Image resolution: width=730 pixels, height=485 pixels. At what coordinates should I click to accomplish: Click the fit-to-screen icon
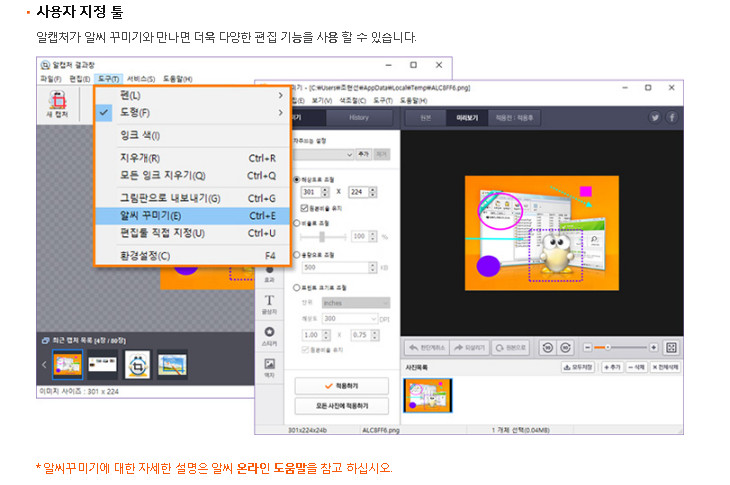(x=671, y=348)
